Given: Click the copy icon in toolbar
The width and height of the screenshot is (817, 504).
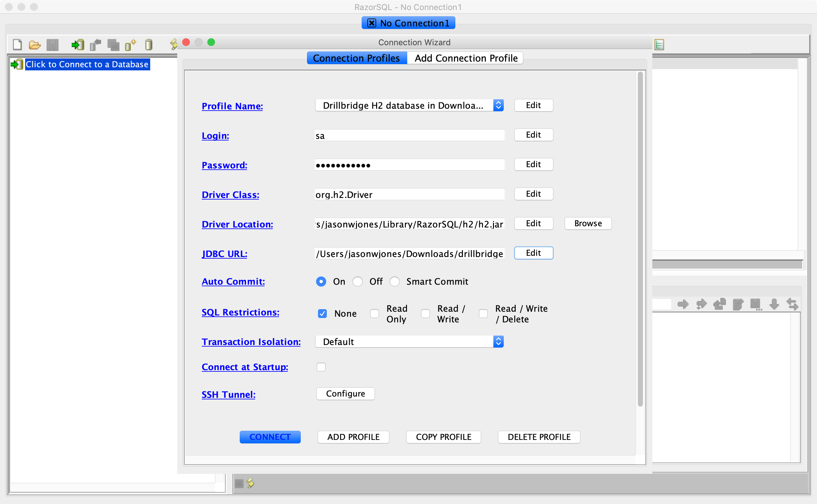Looking at the screenshot, I should [x=112, y=46].
